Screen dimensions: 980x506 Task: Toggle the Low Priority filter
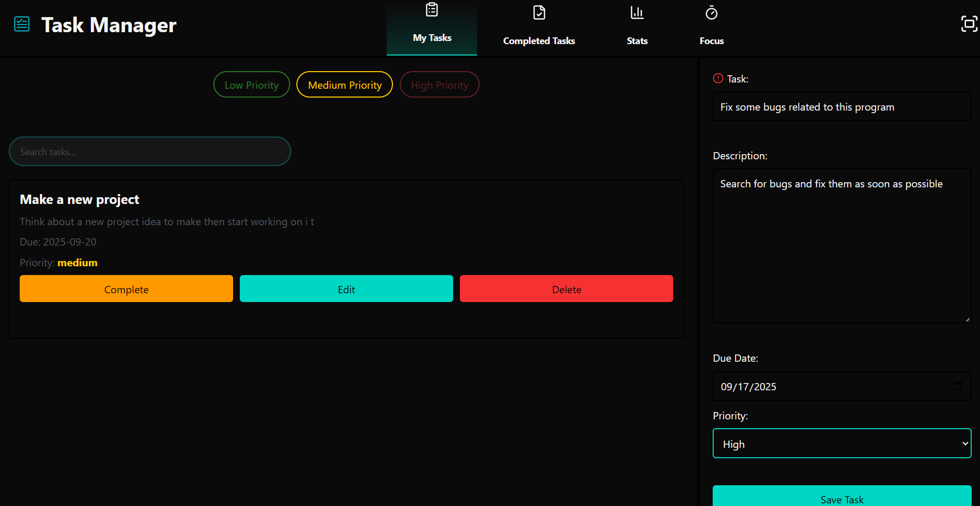(x=252, y=85)
